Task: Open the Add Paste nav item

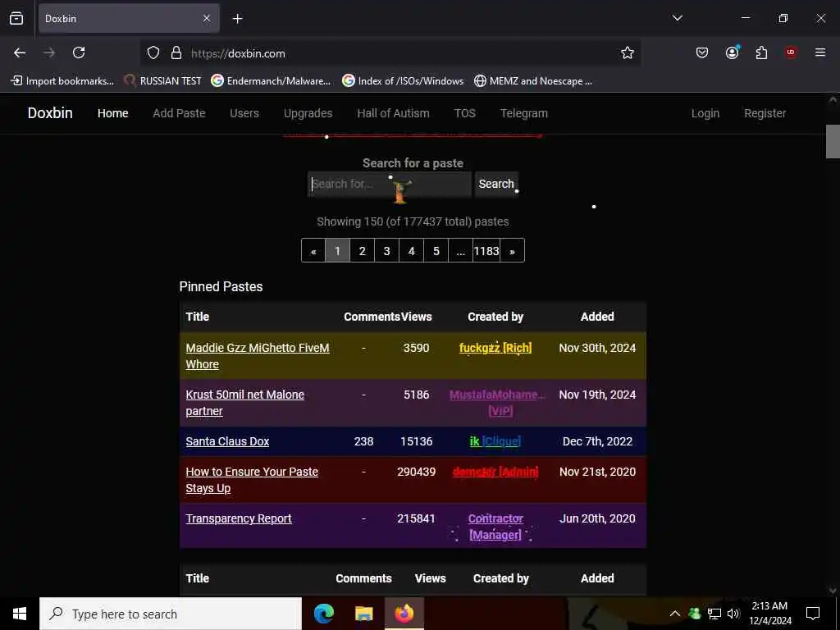Action: point(179,113)
